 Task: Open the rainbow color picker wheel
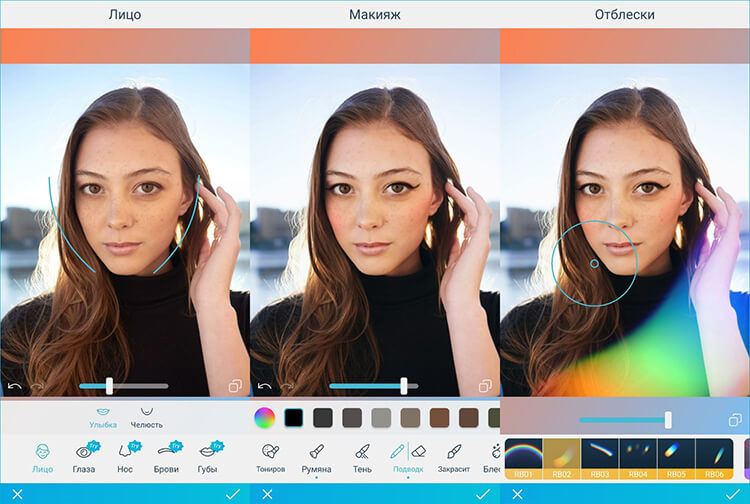[264, 417]
